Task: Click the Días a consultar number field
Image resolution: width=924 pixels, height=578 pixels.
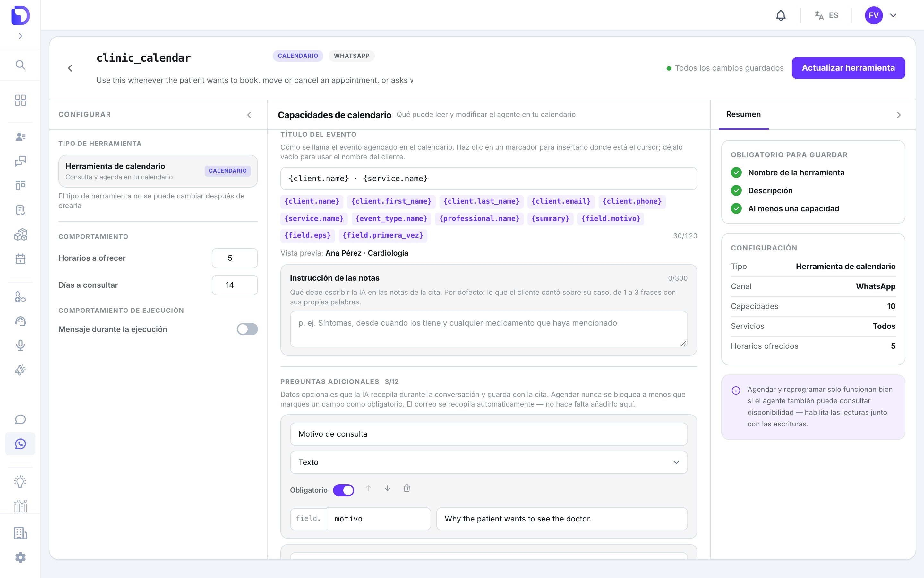Action: [235, 285]
